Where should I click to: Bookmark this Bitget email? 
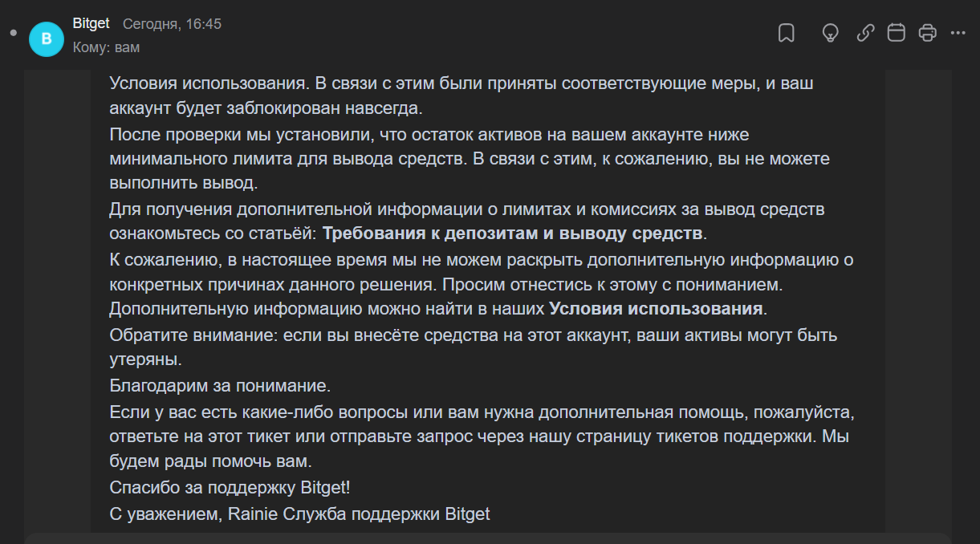tap(787, 33)
